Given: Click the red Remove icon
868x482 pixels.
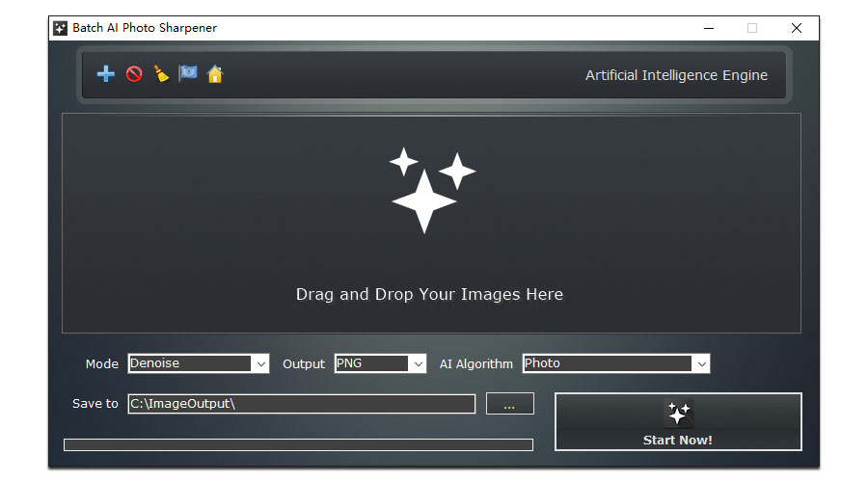Looking at the screenshot, I should pos(134,74).
